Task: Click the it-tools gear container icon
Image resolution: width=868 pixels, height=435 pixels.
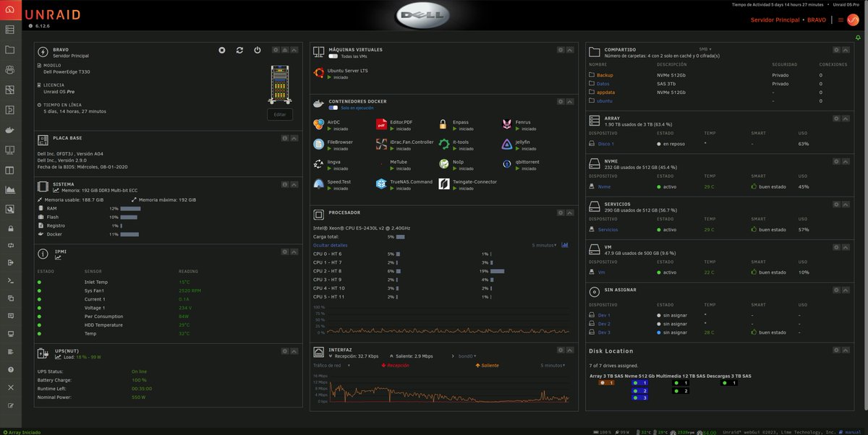Action: [443, 145]
